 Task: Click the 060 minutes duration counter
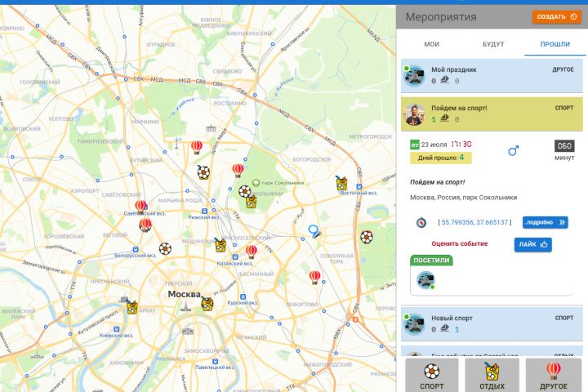point(564,145)
